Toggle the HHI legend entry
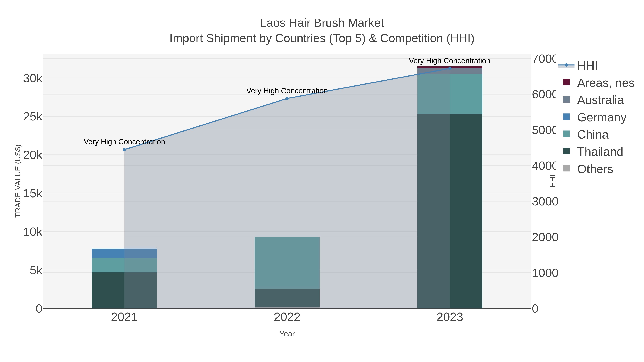This screenshot has width=644, height=362. [578, 66]
